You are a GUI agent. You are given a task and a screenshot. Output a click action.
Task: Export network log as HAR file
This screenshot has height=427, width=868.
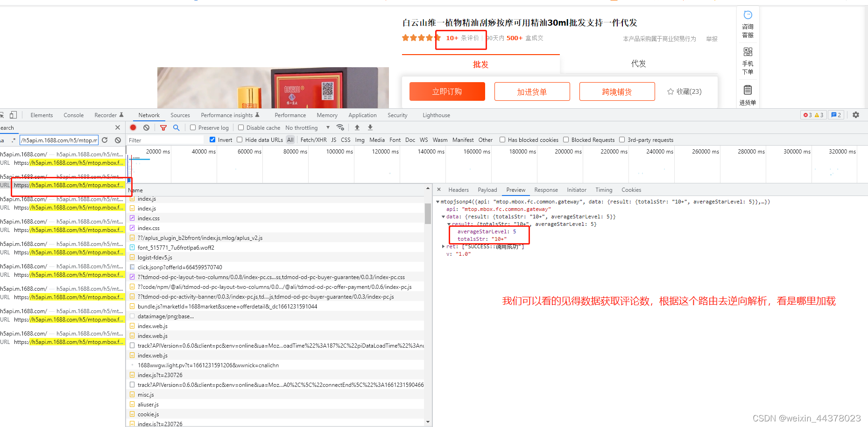tap(370, 127)
